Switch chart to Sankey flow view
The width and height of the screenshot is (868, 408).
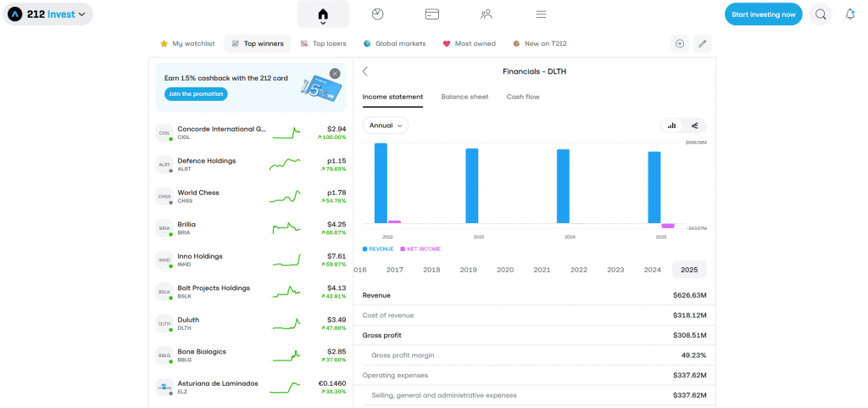695,126
